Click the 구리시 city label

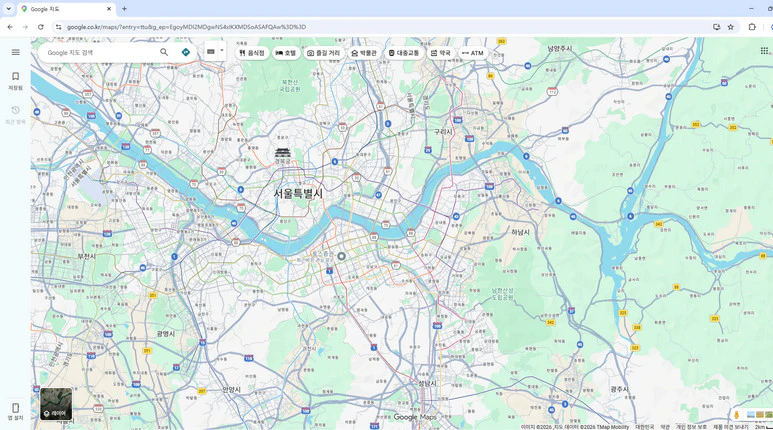(443, 132)
